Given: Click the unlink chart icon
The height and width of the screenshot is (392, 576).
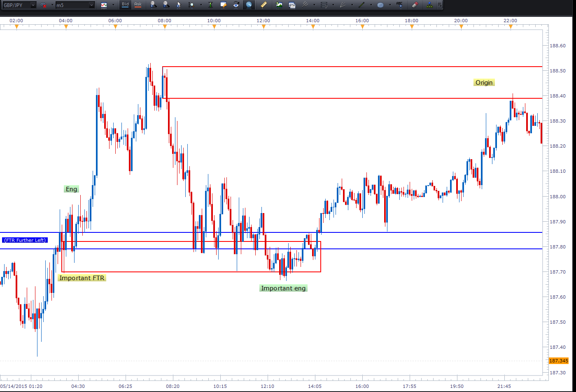Looking at the screenshot, I should click(43, 5).
